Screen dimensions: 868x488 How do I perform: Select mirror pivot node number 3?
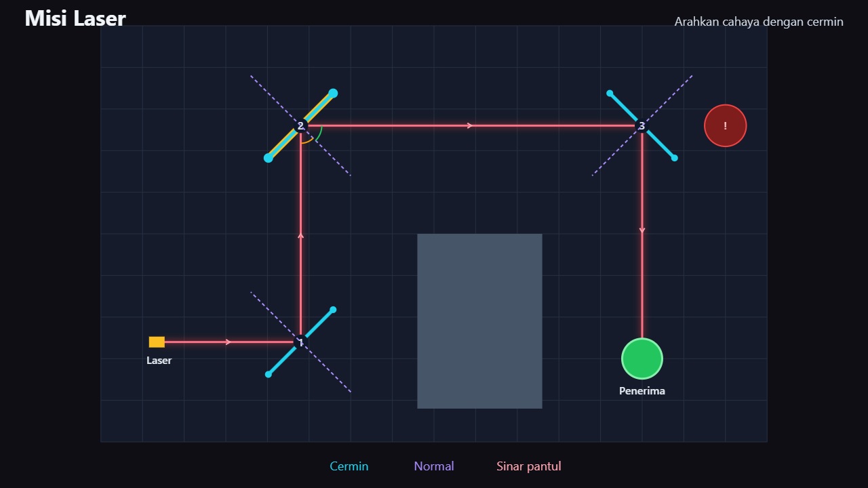[642, 125]
